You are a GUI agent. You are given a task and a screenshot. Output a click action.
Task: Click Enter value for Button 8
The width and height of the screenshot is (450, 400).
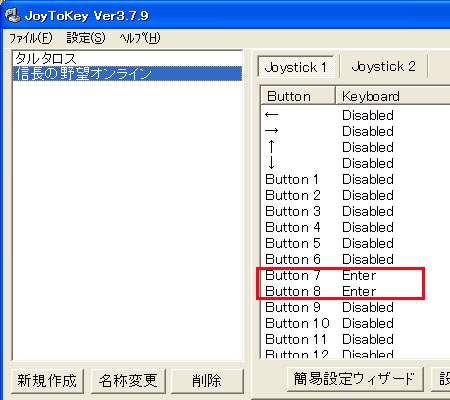pyautogui.click(x=359, y=291)
